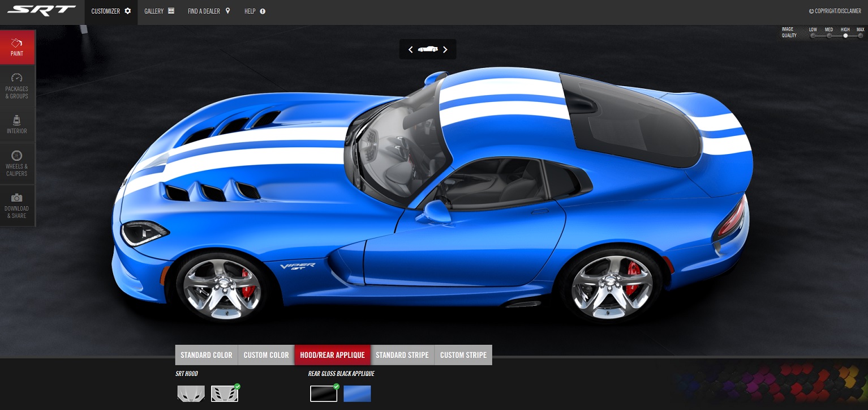Open the Paint section in sidebar
This screenshot has height=410, width=868.
(x=17, y=48)
